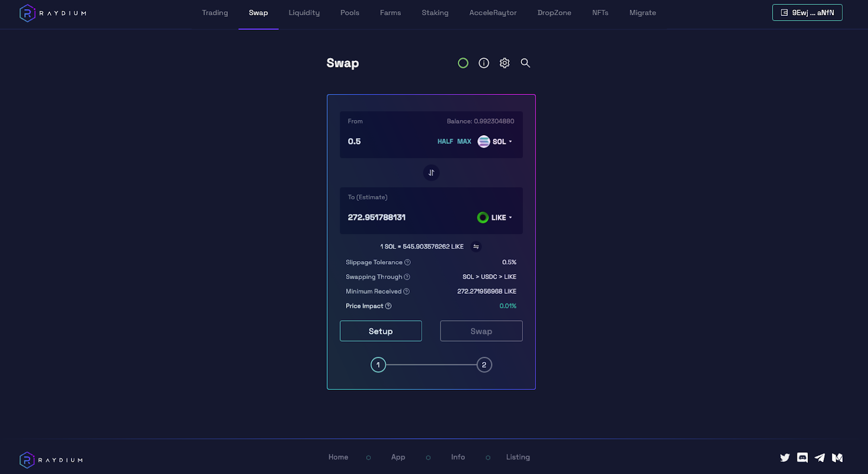Viewport: 868px width, 474px height.
Task: Open the LIKE token selector dropdown
Action: coord(495,218)
